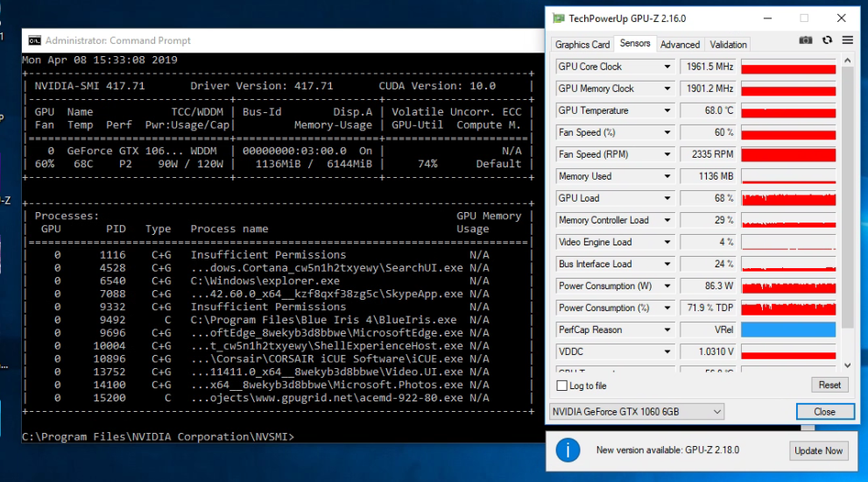Click the Update Now button

pos(818,450)
